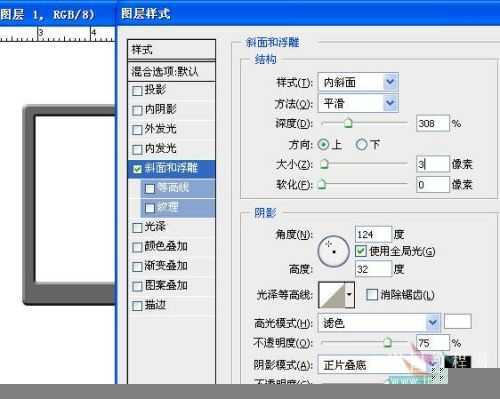Click the 深度 depth slider handle
The width and height of the screenshot is (500, 399).
[348, 123]
